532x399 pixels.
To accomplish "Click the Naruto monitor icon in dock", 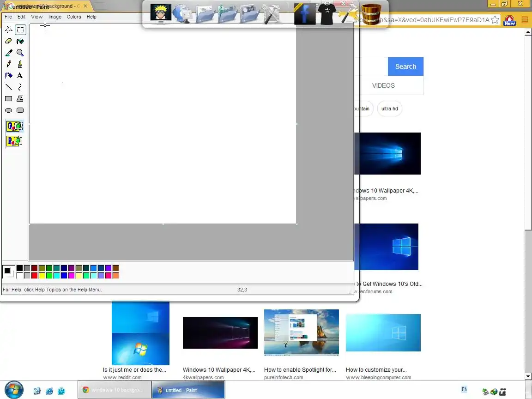I will click(x=161, y=13).
